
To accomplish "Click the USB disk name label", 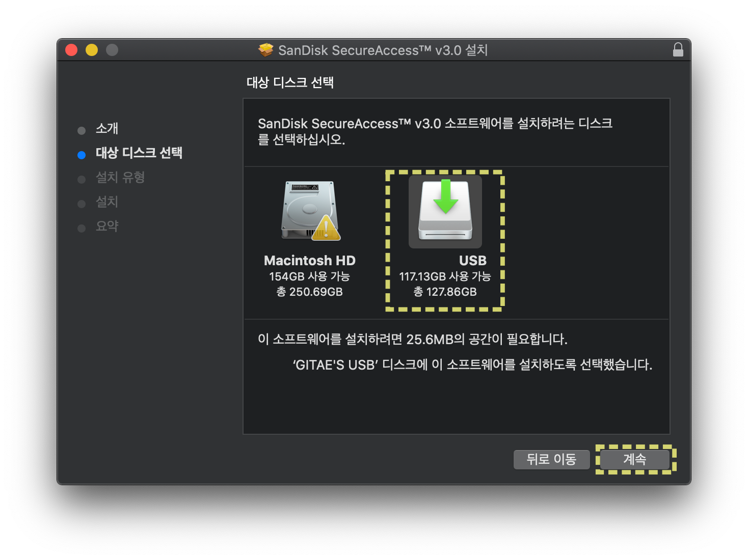I will pos(473,261).
